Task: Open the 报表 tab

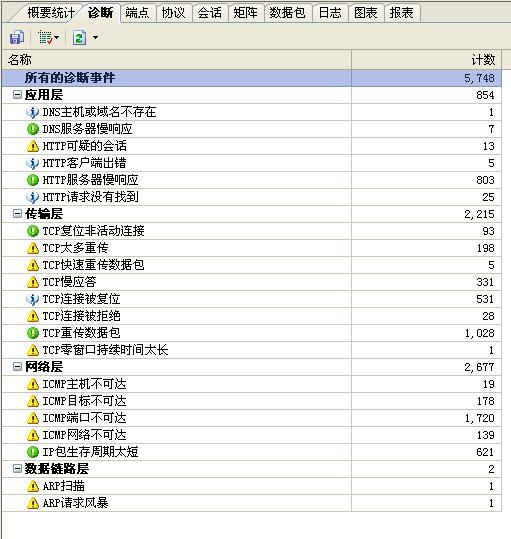Action: pyautogui.click(x=402, y=13)
